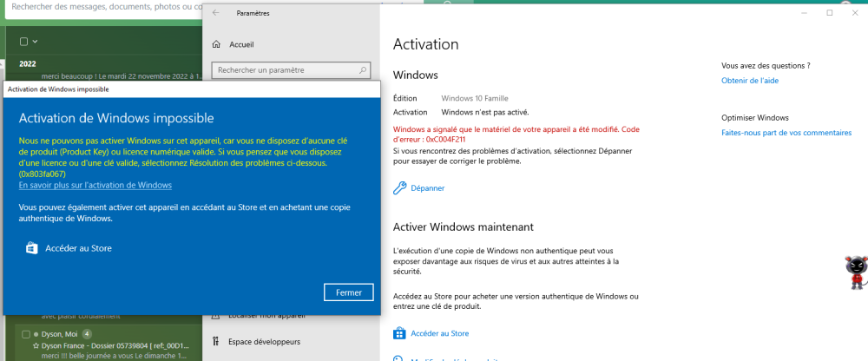The width and height of the screenshot is (868, 361).
Task: Click the Accueil home icon in Settings
Action: click(x=216, y=44)
